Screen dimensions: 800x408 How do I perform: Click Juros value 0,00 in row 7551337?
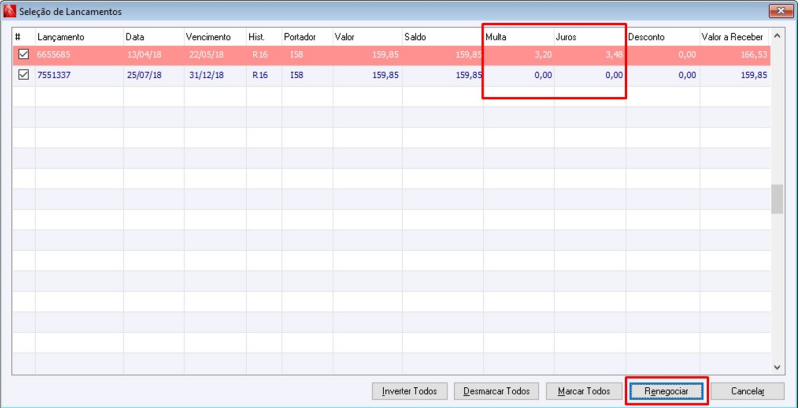[x=614, y=75]
